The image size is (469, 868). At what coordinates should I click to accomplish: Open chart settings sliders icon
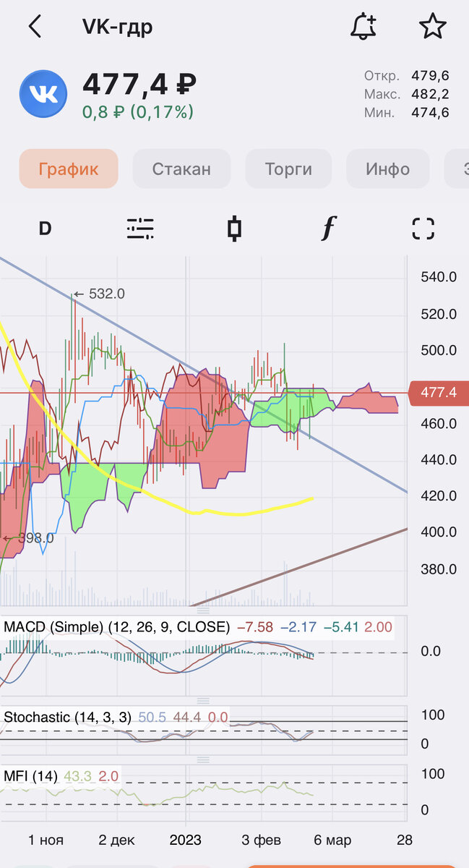point(140,229)
